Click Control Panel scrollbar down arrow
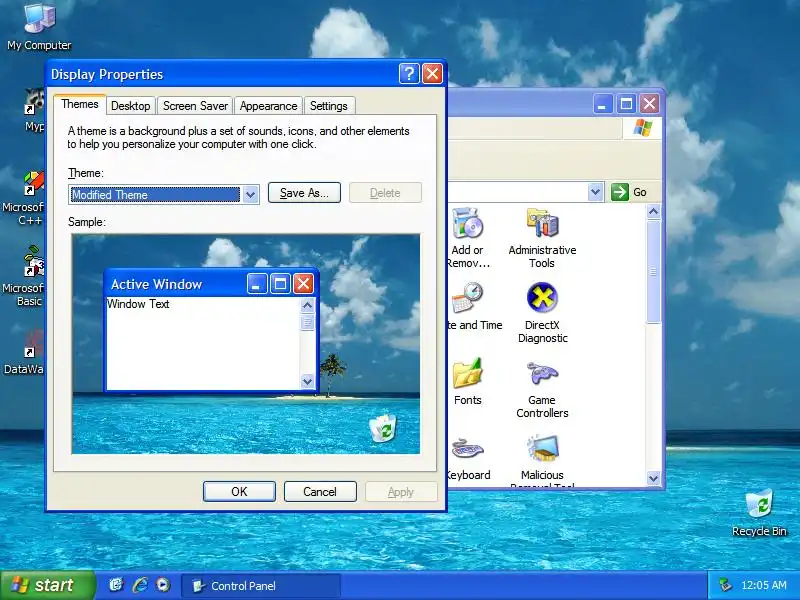 (654, 478)
